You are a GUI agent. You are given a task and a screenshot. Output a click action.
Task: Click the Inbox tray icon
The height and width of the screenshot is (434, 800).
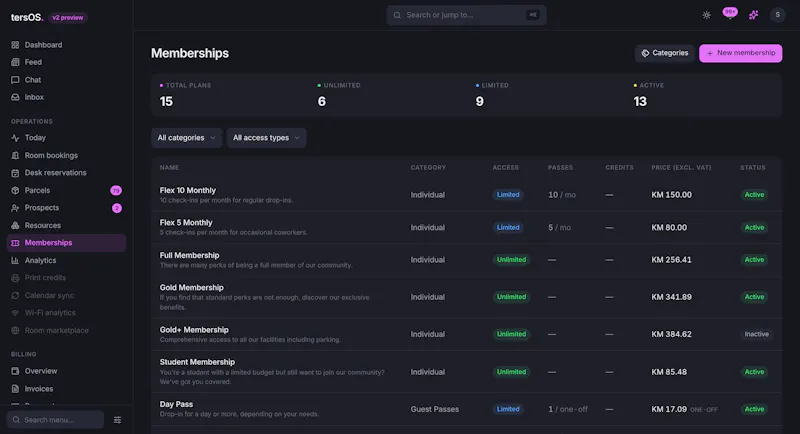point(15,97)
